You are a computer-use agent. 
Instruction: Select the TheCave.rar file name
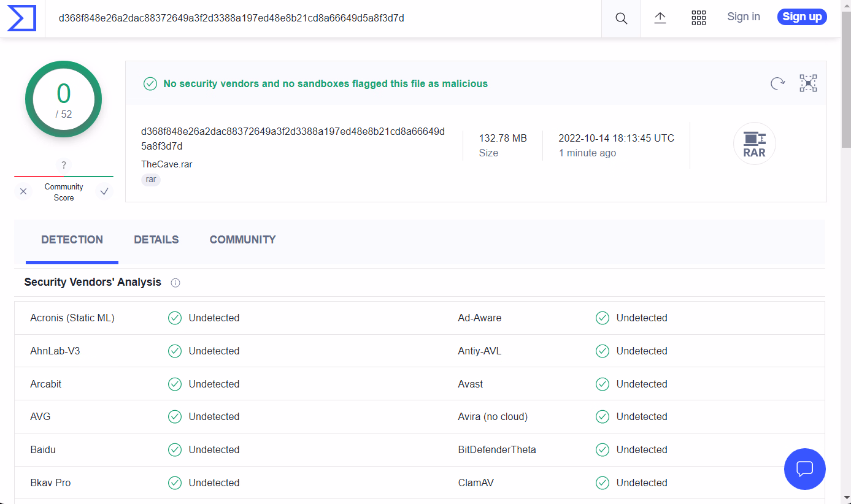click(167, 164)
